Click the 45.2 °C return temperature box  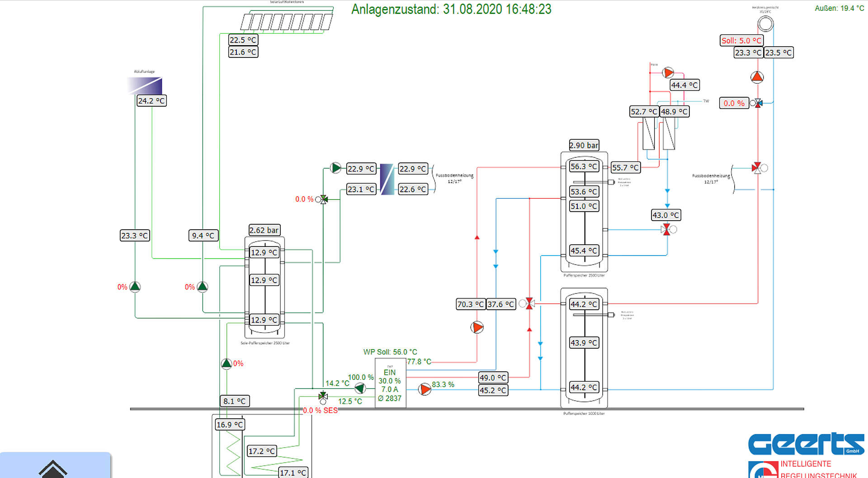(x=493, y=390)
